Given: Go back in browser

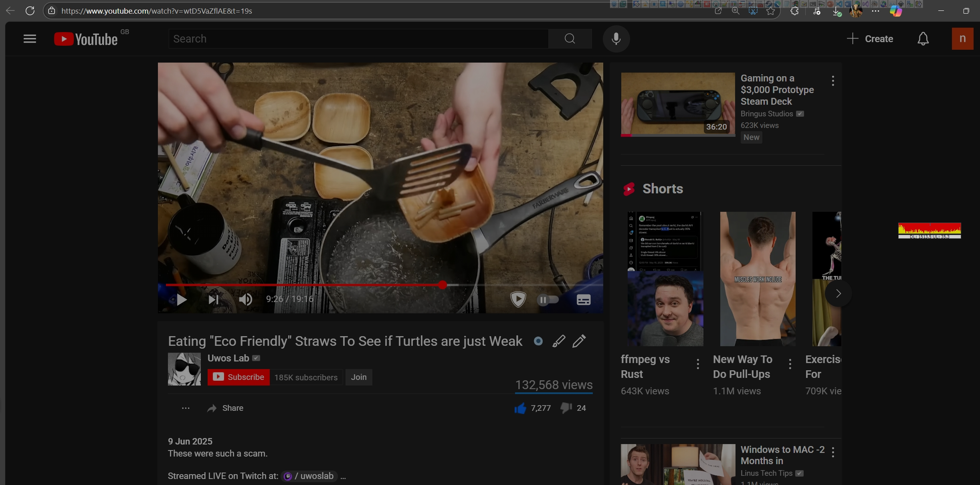Looking at the screenshot, I should click(10, 11).
